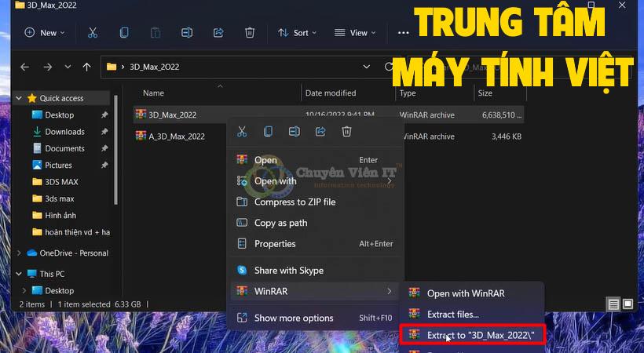Open the Sort dropdown
This screenshot has width=644, height=353.
click(297, 33)
